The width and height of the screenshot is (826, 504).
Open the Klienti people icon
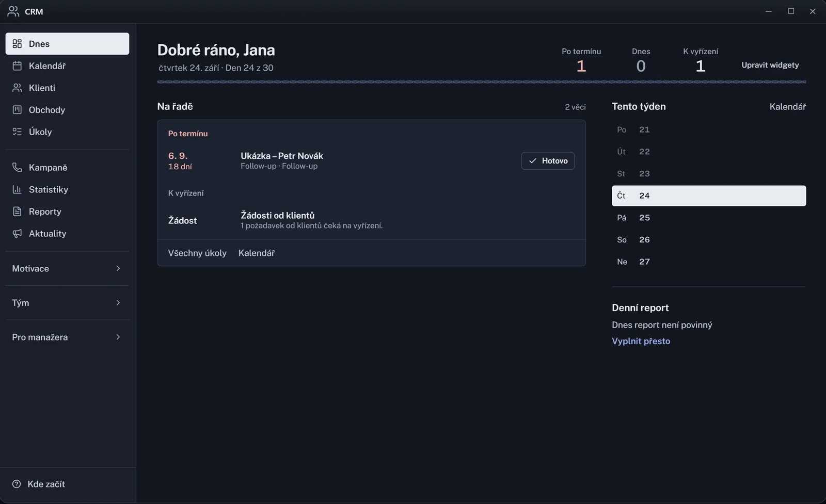(x=17, y=88)
